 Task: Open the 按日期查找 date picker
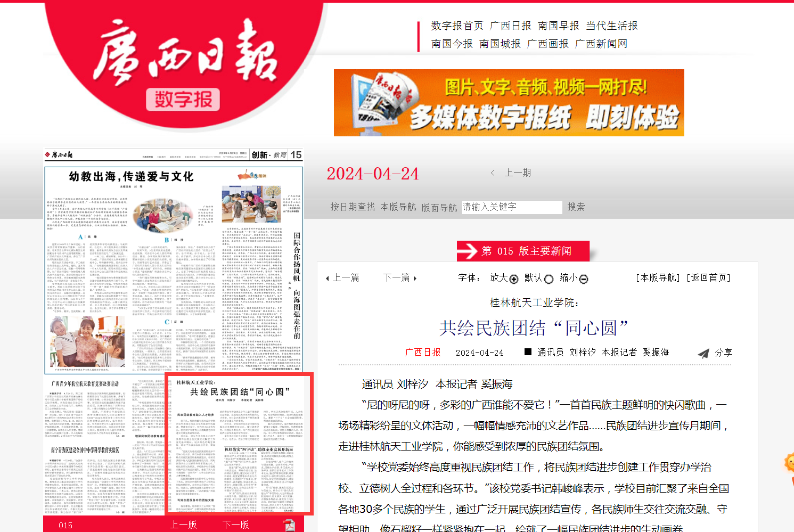tap(352, 207)
